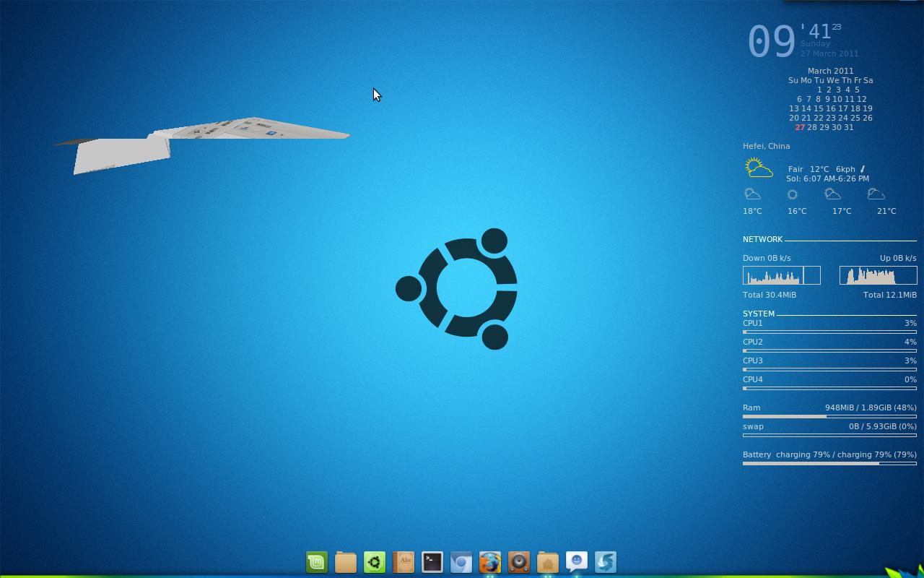
Task: Click the current weather sun-cloud icon
Action: (x=759, y=168)
